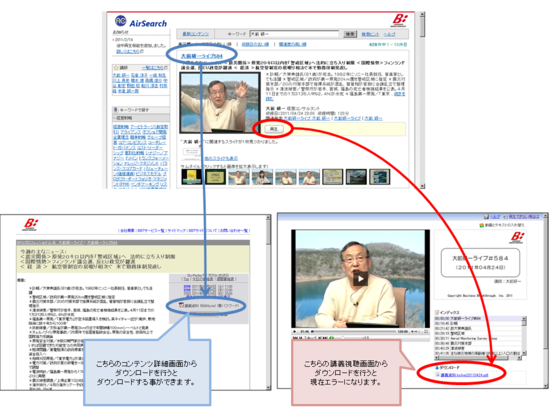Click the search page vertical scrollbar
The image size is (550, 412).
[422, 100]
